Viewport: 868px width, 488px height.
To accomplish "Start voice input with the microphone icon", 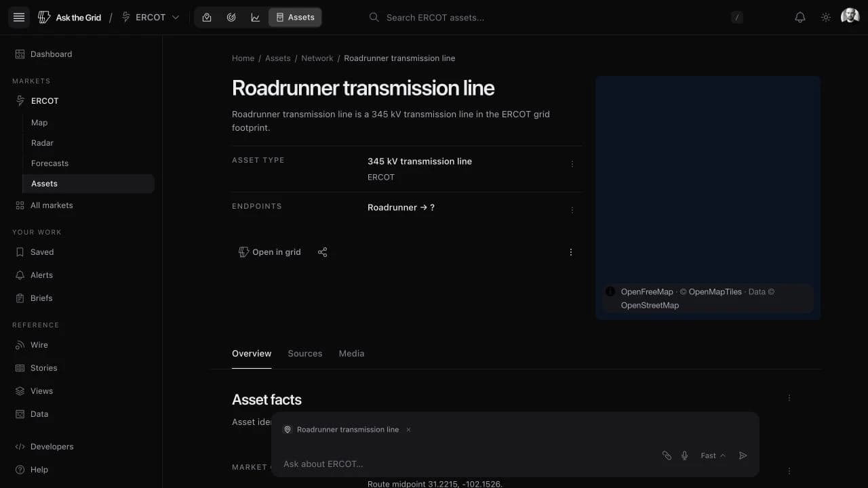I will (x=685, y=455).
